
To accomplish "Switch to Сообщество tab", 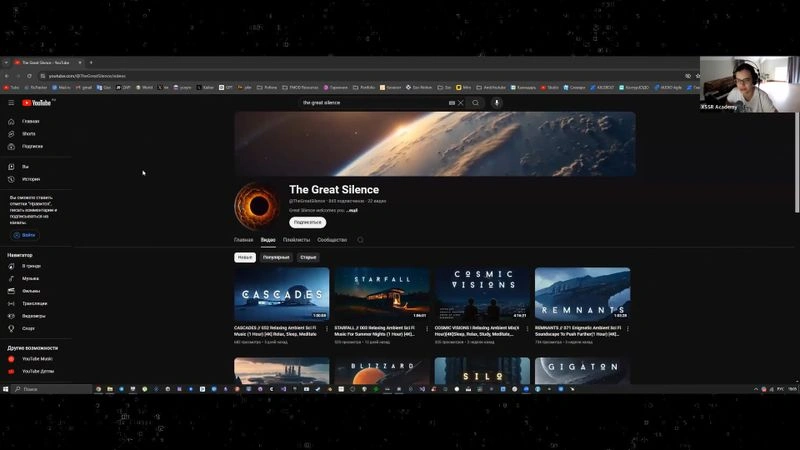I will pyautogui.click(x=332, y=240).
